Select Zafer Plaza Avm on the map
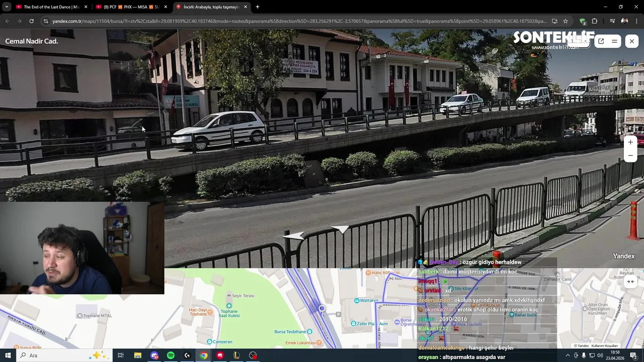The height and width of the screenshot is (362, 644). 370,324
